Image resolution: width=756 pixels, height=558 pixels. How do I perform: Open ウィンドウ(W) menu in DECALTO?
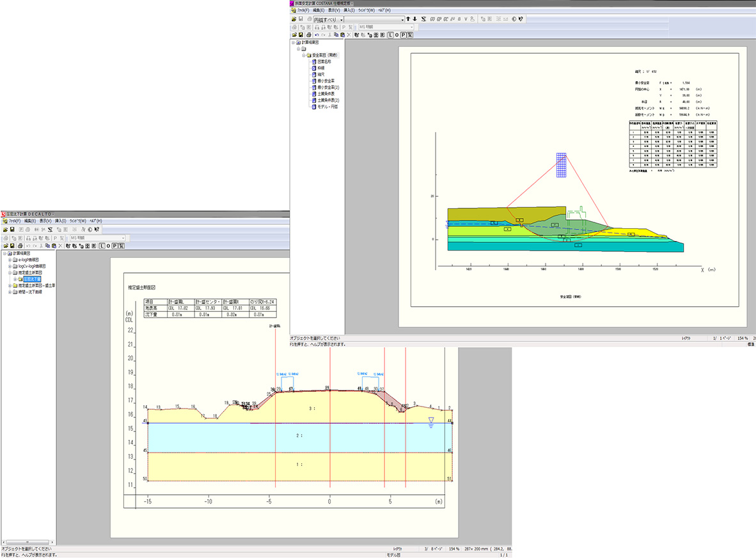pyautogui.click(x=77, y=221)
